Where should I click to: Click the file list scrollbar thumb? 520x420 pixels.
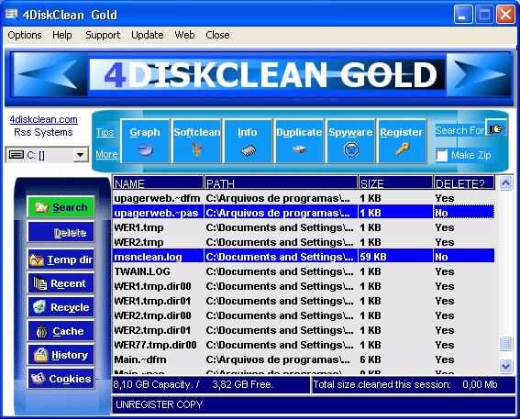point(505,343)
